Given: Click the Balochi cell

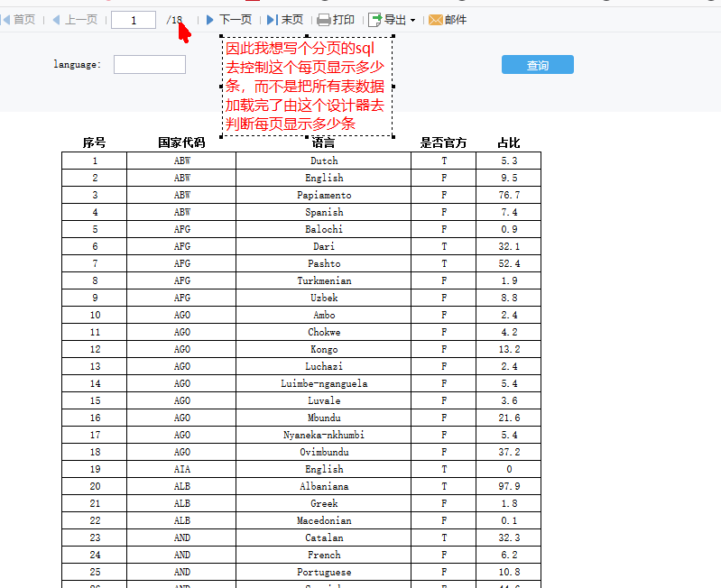Looking at the screenshot, I should [x=324, y=229].
